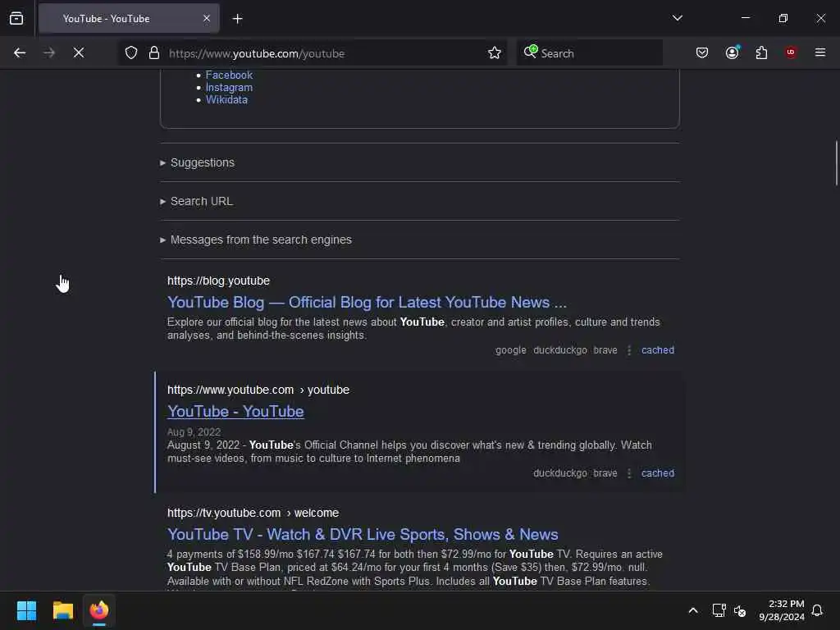
Task: Open the Wikidata link
Action: [226, 99]
